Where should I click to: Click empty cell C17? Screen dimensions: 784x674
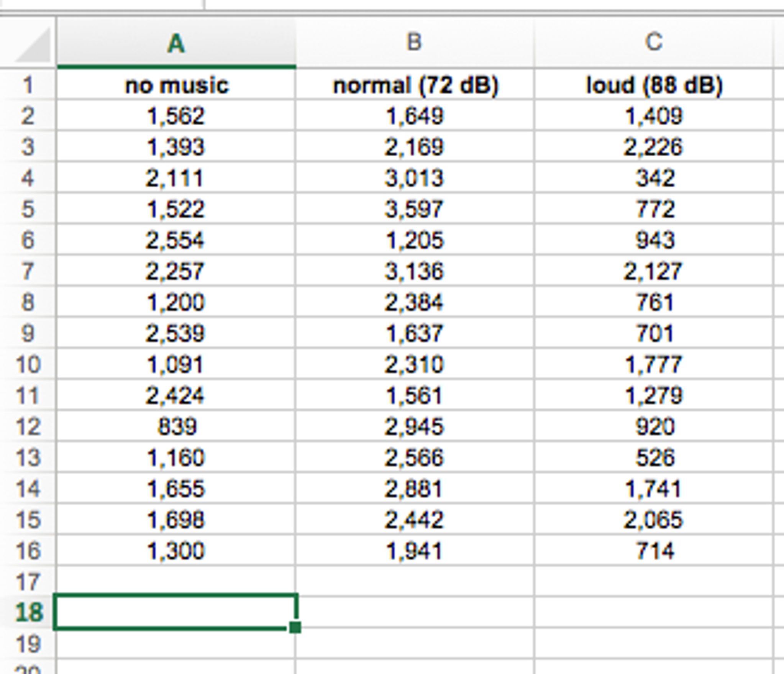tap(653, 581)
